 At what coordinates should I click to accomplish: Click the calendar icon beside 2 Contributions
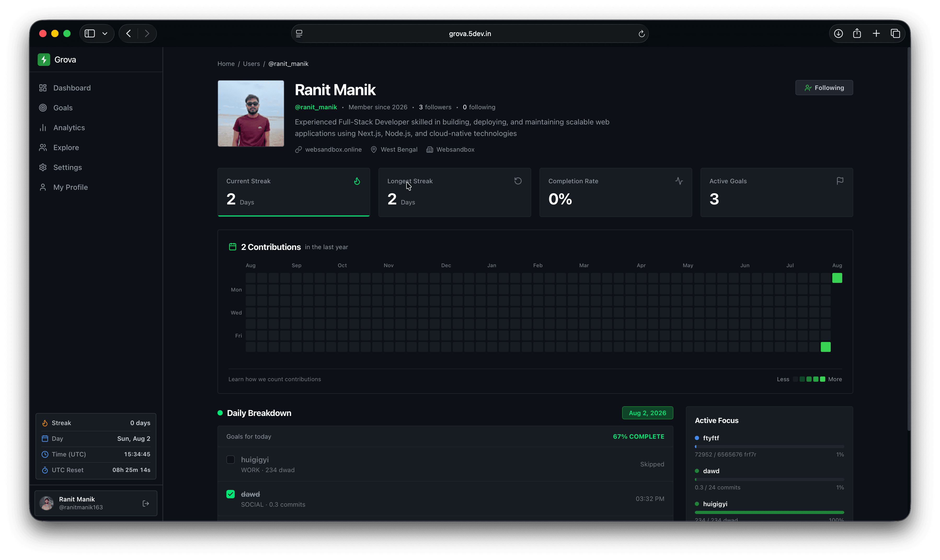(233, 247)
